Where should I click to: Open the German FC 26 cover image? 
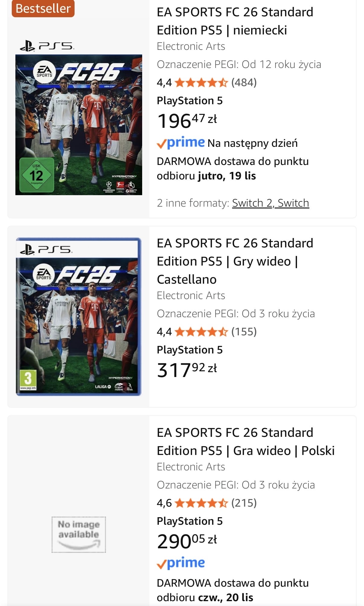pyautogui.click(x=78, y=118)
